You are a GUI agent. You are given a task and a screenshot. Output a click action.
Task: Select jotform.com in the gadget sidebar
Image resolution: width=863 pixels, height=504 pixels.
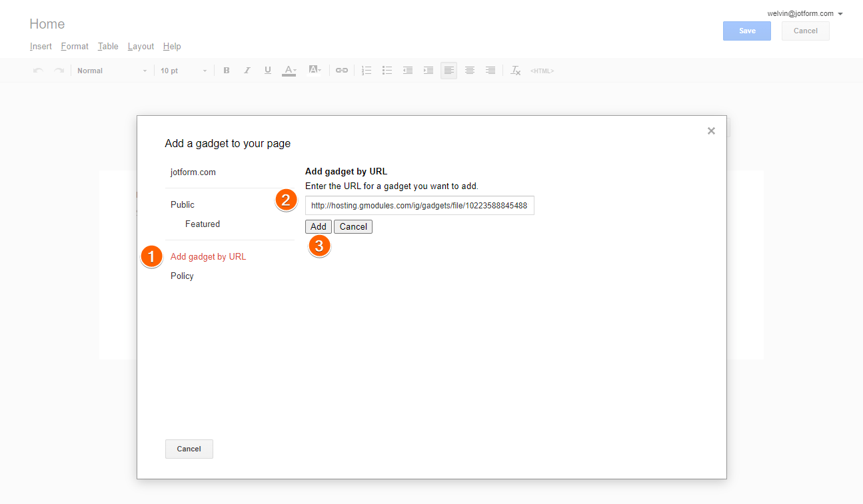193,172
